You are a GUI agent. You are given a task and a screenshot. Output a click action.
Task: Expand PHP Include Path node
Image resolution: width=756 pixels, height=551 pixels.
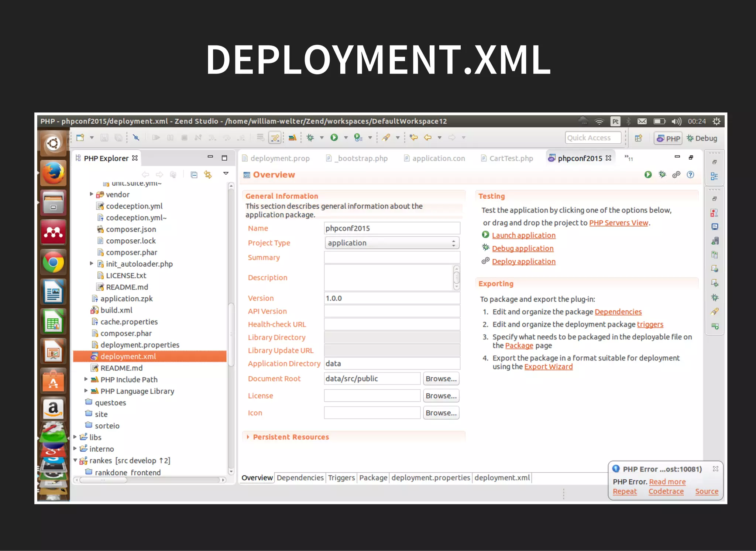click(86, 379)
